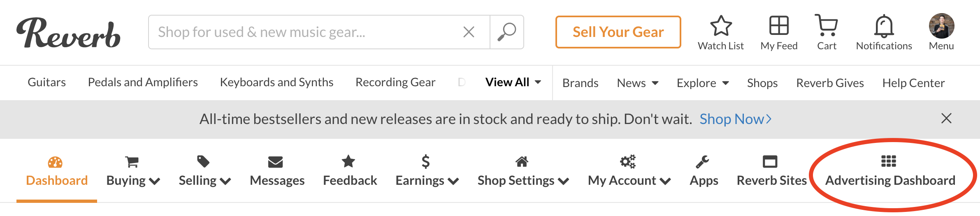The width and height of the screenshot is (980, 216).
Task: Open Advertising Dashboard grid icon
Action: (x=889, y=161)
